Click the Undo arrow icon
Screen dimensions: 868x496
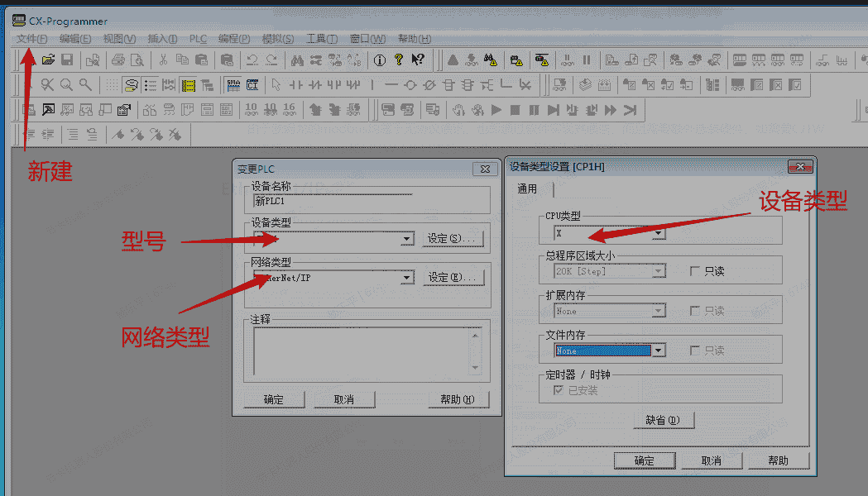coord(252,60)
